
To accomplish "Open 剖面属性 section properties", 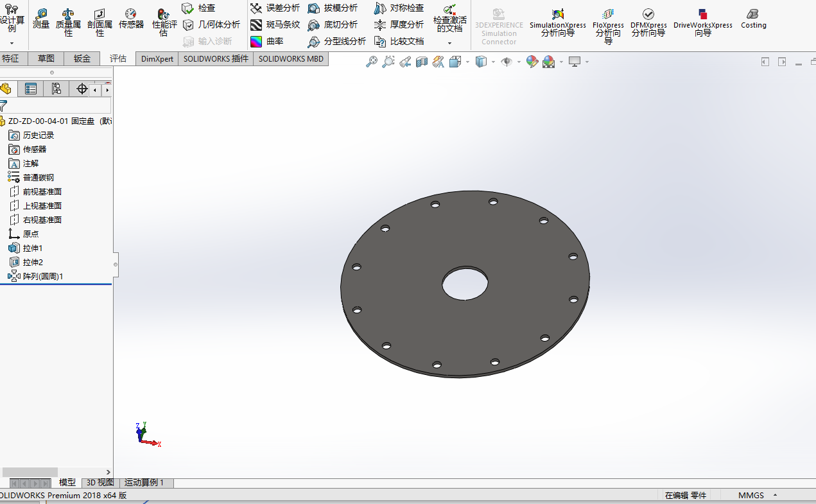I will pyautogui.click(x=100, y=23).
